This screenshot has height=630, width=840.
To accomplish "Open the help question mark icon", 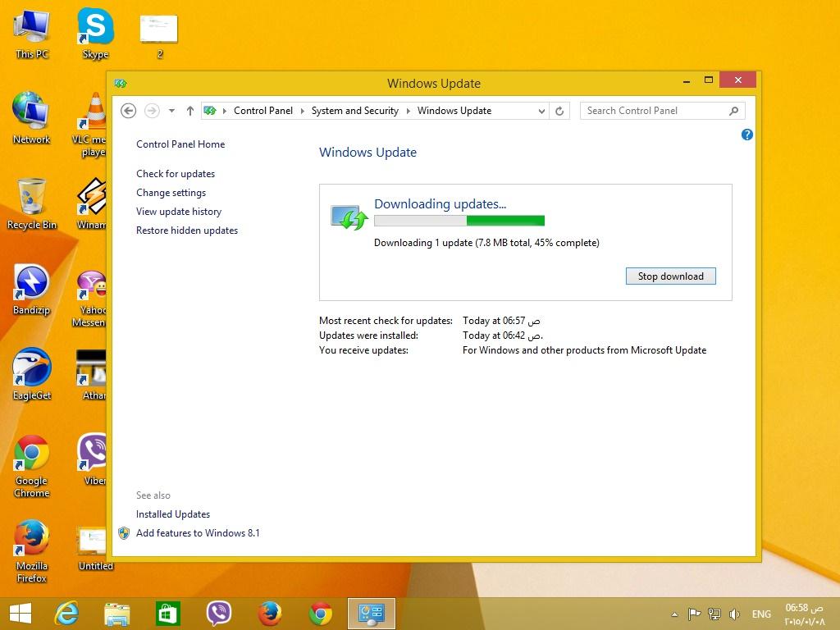I will coord(746,135).
